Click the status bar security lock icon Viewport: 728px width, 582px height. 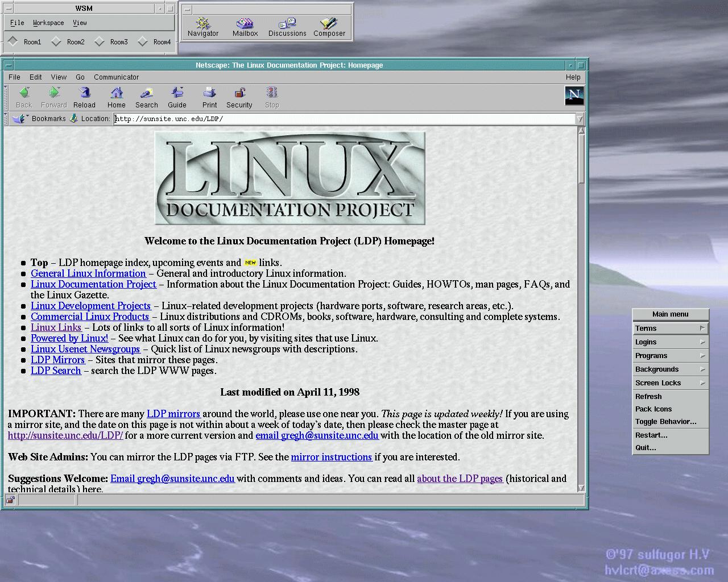[x=10, y=500]
